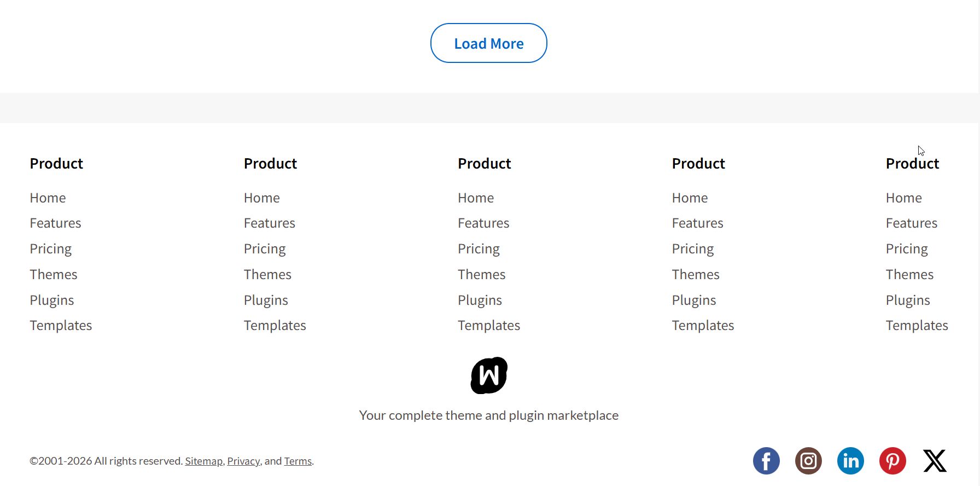Click Templates in the third footer column
Screen dimensions: 980x486
488,326
